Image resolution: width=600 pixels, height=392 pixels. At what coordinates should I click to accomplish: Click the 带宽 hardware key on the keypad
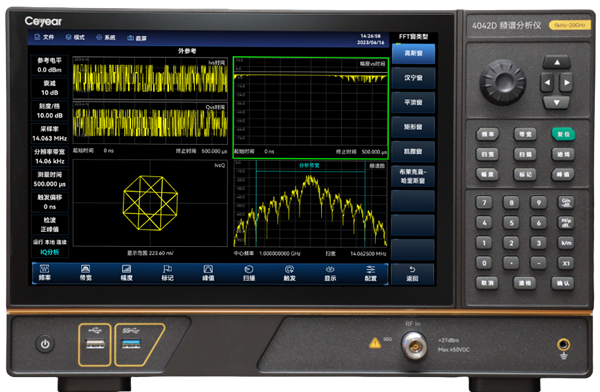click(525, 134)
